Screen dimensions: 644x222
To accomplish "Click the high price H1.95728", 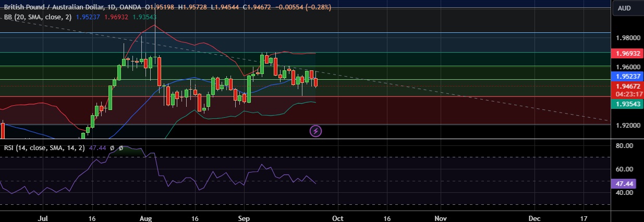I will tap(193, 7).
